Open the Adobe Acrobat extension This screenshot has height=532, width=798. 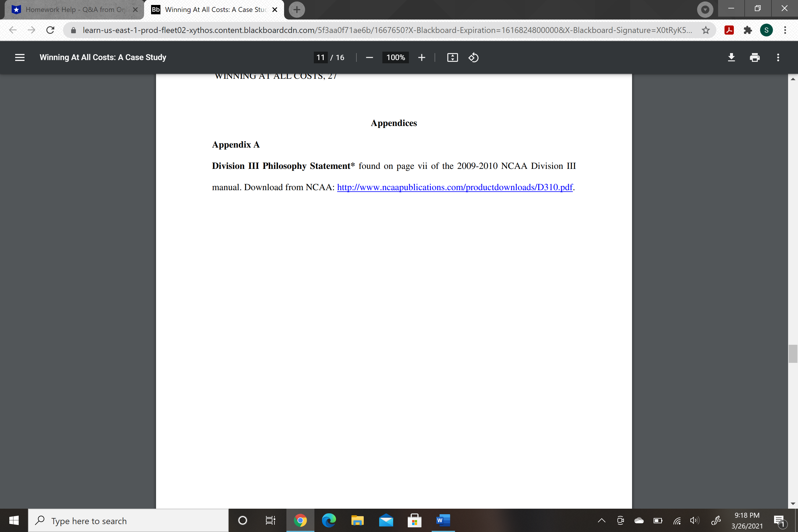point(729,30)
